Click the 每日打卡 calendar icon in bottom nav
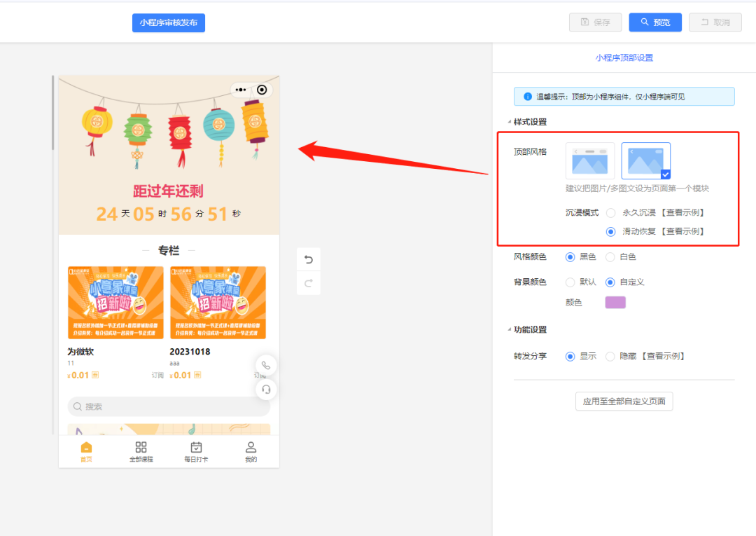 point(196,446)
